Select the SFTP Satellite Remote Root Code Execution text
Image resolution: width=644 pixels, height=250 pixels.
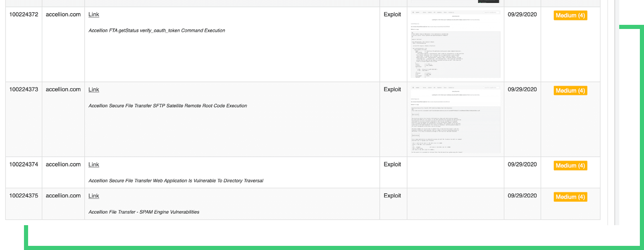coord(167,106)
